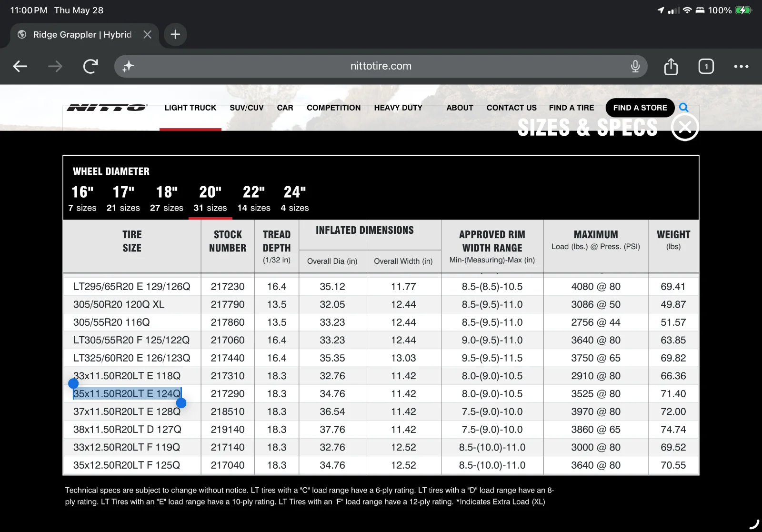Open a new browser tab
Image resolution: width=762 pixels, height=532 pixels.
(175, 34)
